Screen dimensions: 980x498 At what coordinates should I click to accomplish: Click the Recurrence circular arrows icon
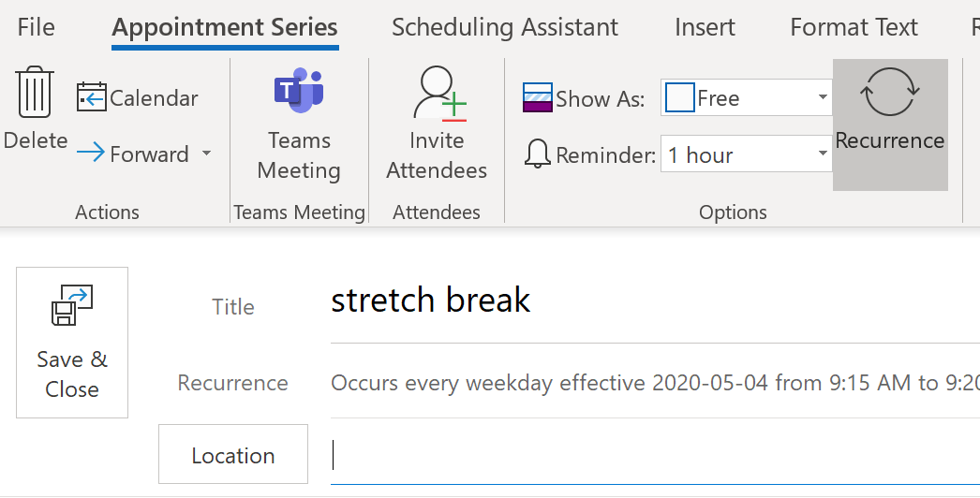[889, 92]
